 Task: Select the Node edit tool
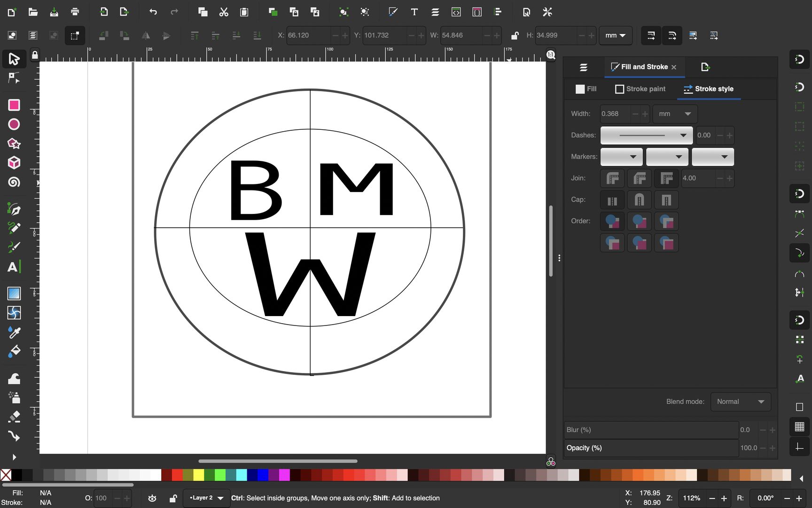coord(14,78)
